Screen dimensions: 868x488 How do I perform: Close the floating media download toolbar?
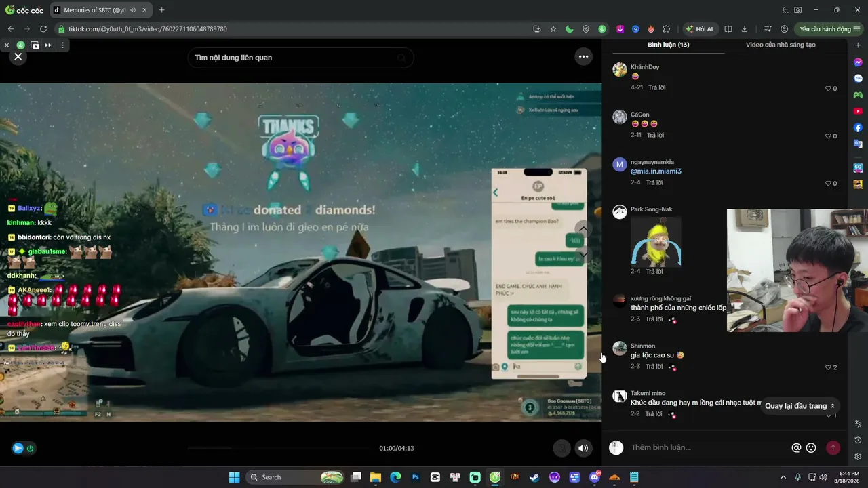click(7, 45)
